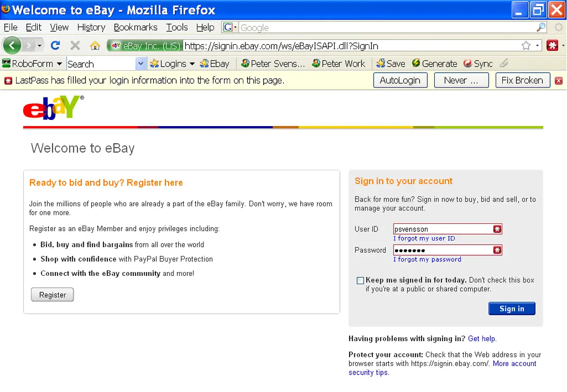The image size is (567, 392).
Task: Expand the RoboForm menu dropdown
Action: click(59, 63)
